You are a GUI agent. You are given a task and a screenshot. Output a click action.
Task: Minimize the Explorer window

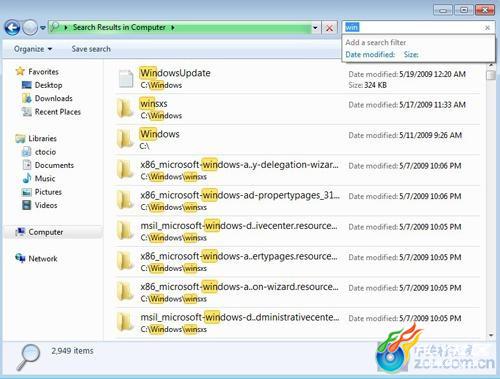point(443,10)
